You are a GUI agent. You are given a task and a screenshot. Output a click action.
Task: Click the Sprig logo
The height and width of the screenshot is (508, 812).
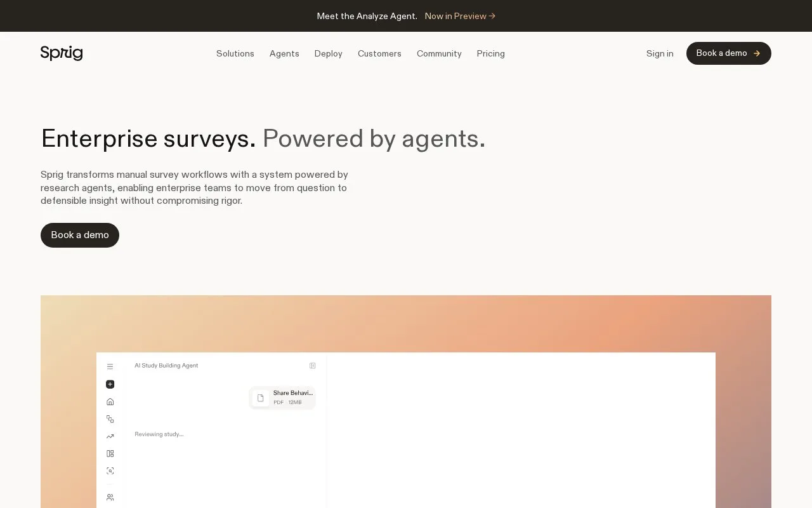62,53
